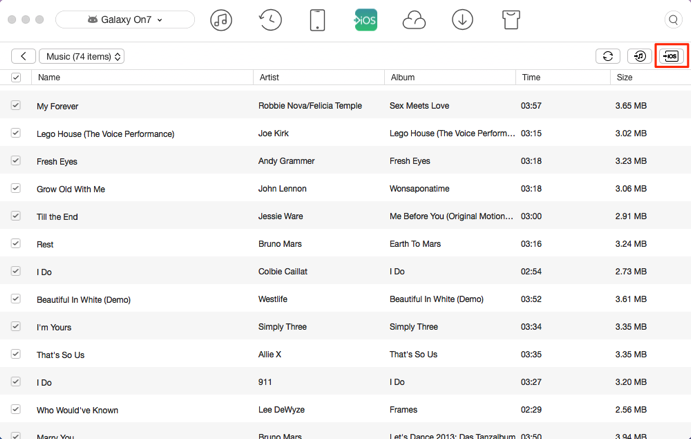Screen dimensions: 691x439
Task: Click artist Colbie Caillat
Action: [x=282, y=272]
